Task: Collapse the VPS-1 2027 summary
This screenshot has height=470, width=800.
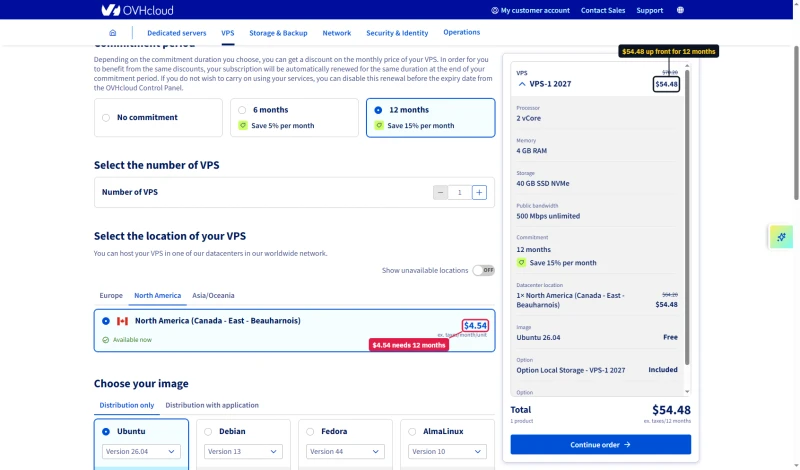Action: pos(521,84)
